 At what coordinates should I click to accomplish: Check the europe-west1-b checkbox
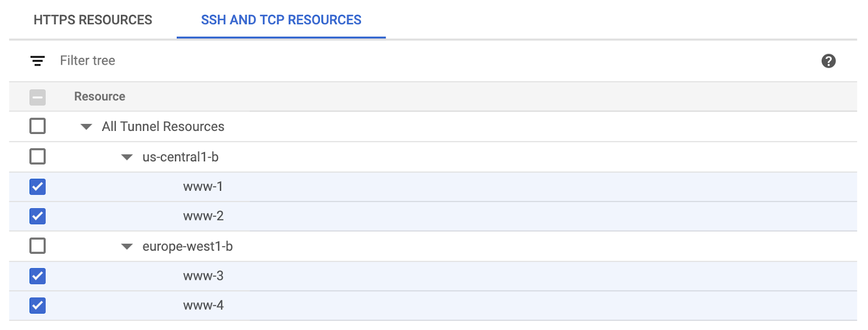37,246
